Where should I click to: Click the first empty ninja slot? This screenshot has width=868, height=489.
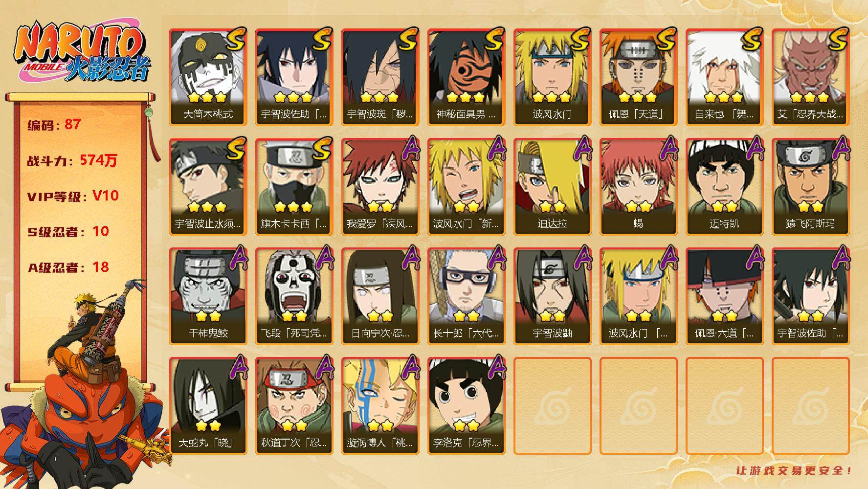[552, 406]
